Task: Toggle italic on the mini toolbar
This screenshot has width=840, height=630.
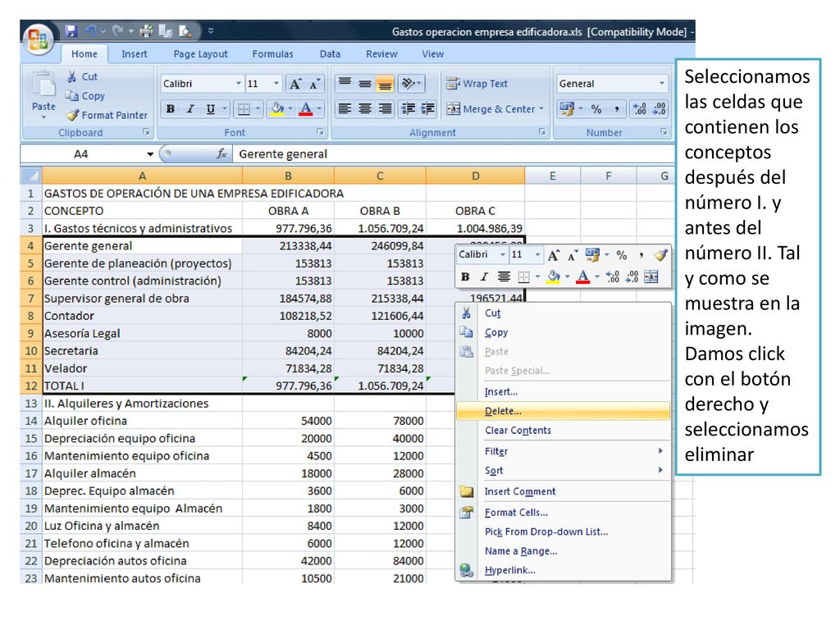Action: click(484, 276)
